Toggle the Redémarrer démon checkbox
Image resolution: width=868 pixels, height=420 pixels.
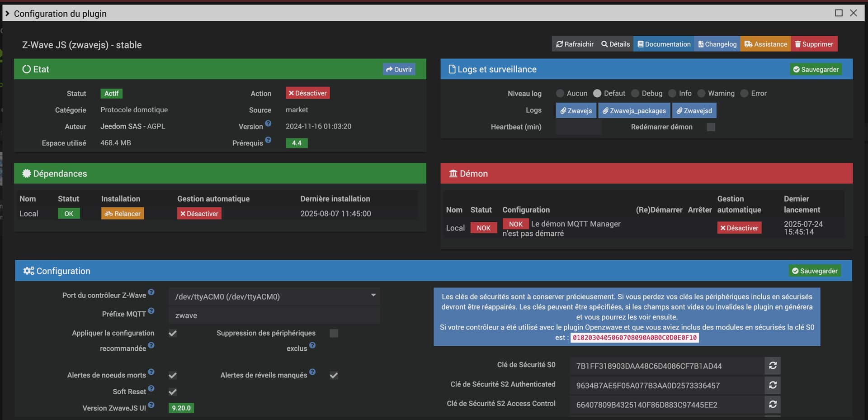pos(711,127)
